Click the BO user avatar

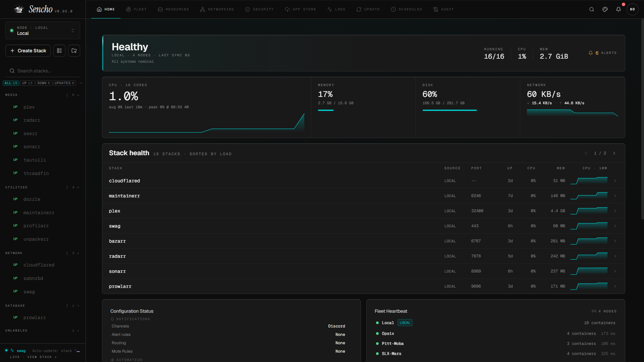click(x=632, y=9)
